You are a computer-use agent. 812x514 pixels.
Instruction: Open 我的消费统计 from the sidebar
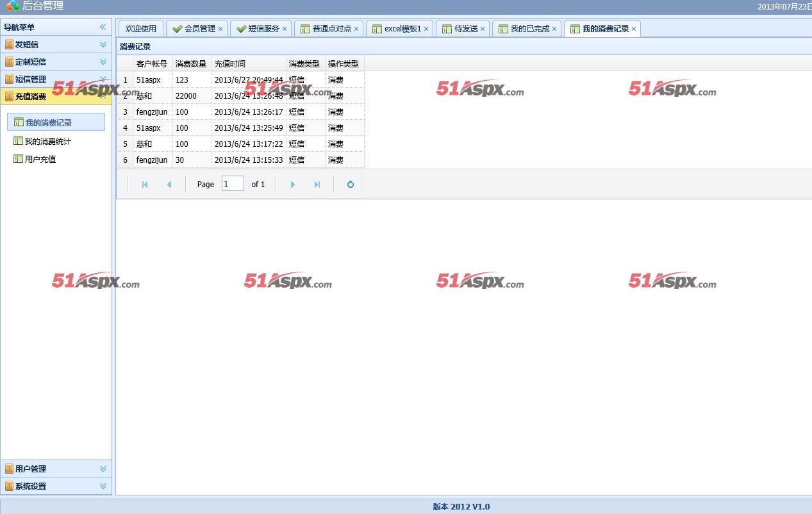click(48, 141)
